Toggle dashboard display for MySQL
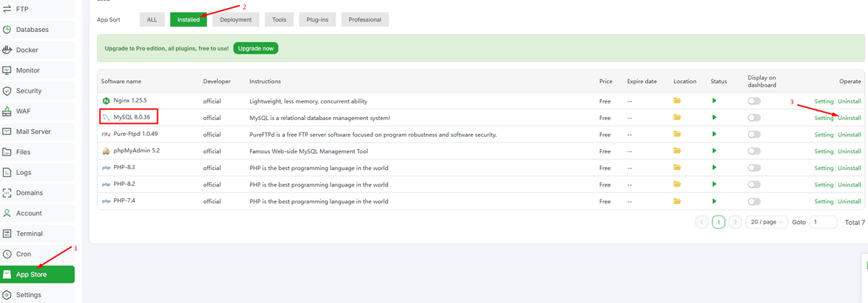 tap(754, 118)
